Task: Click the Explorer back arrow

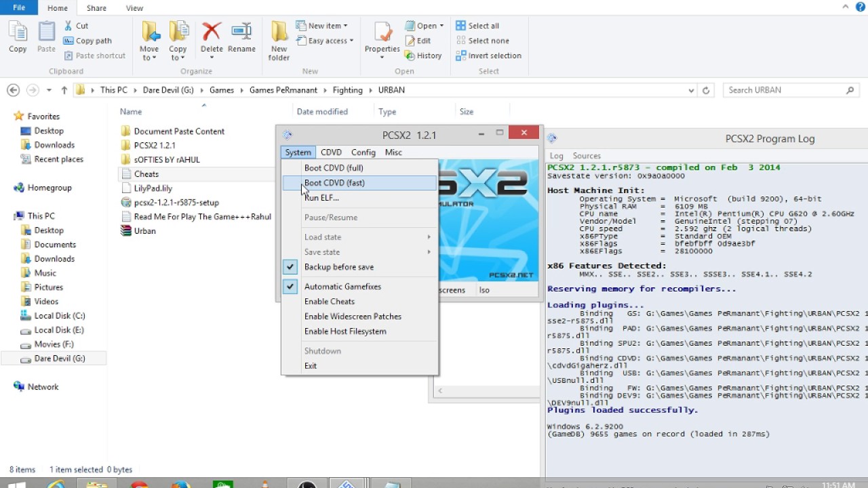Action: [13, 90]
